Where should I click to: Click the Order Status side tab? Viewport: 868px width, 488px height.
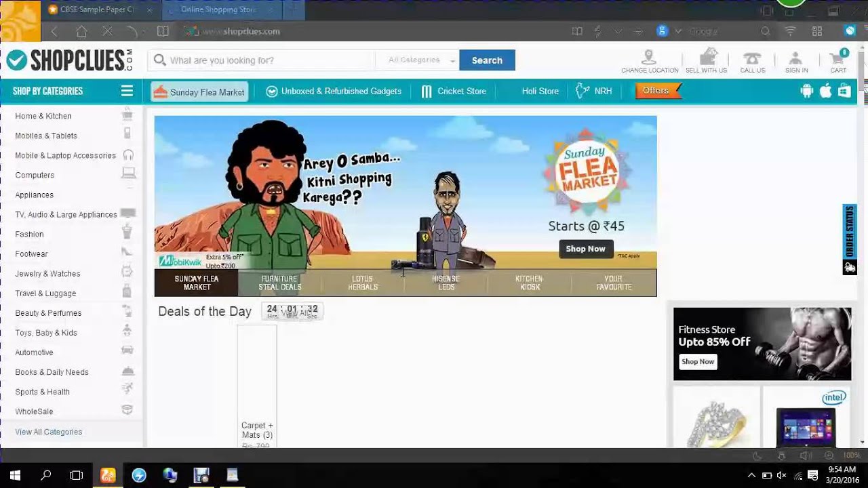click(x=849, y=239)
